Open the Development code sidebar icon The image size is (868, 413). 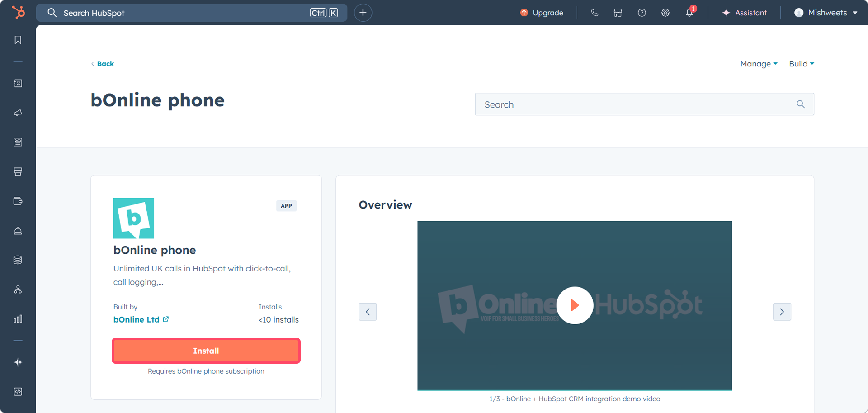pos(18,392)
